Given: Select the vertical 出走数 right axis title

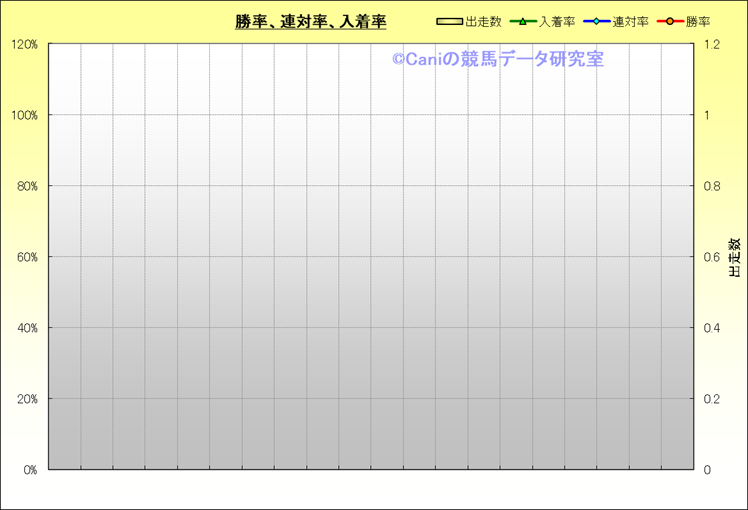Looking at the screenshot, I should pyautogui.click(x=734, y=257).
